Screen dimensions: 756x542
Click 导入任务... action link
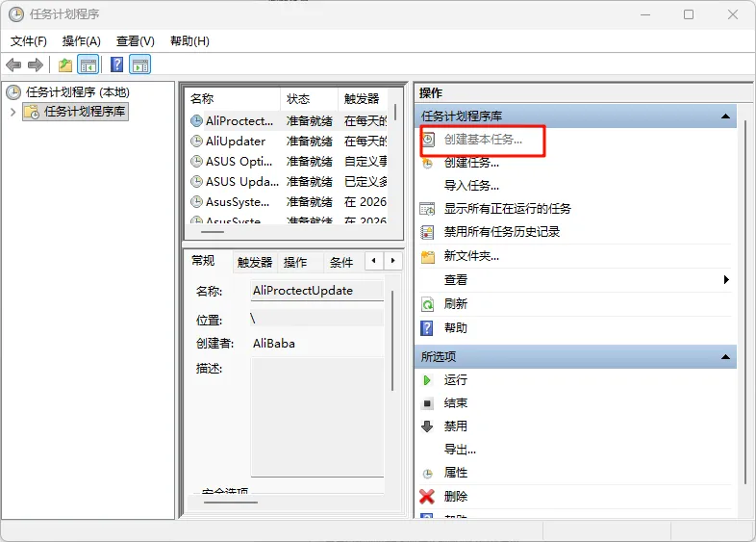pyautogui.click(x=471, y=186)
